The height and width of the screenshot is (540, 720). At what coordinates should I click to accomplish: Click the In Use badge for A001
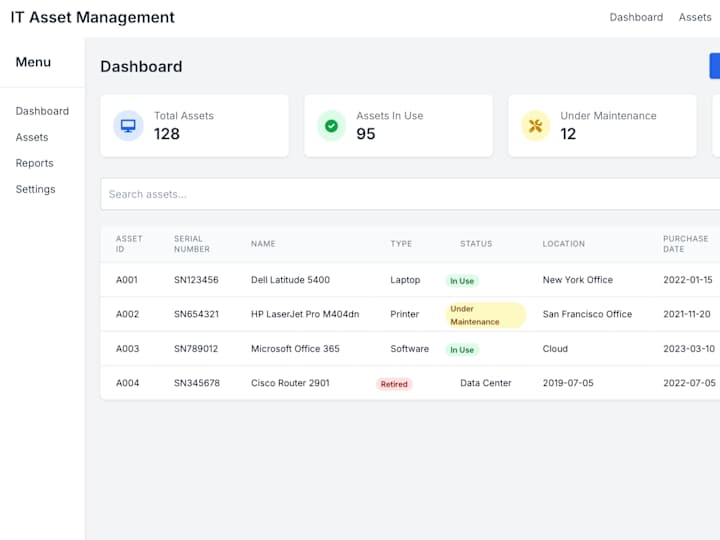(462, 281)
